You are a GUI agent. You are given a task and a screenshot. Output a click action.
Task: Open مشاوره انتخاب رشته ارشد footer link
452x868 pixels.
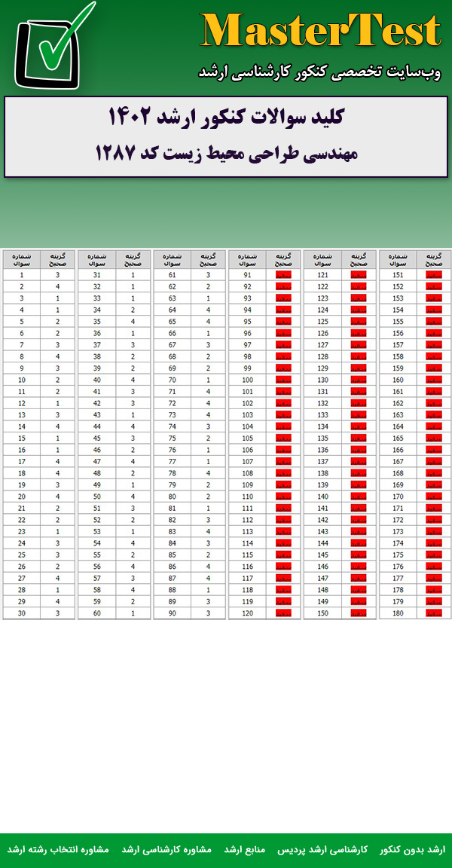coord(58,849)
